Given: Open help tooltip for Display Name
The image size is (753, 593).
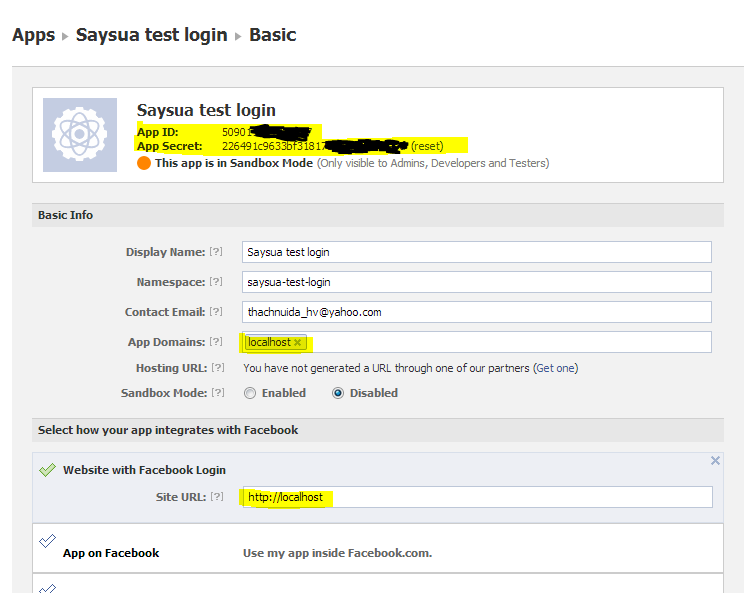Looking at the screenshot, I should [x=216, y=252].
